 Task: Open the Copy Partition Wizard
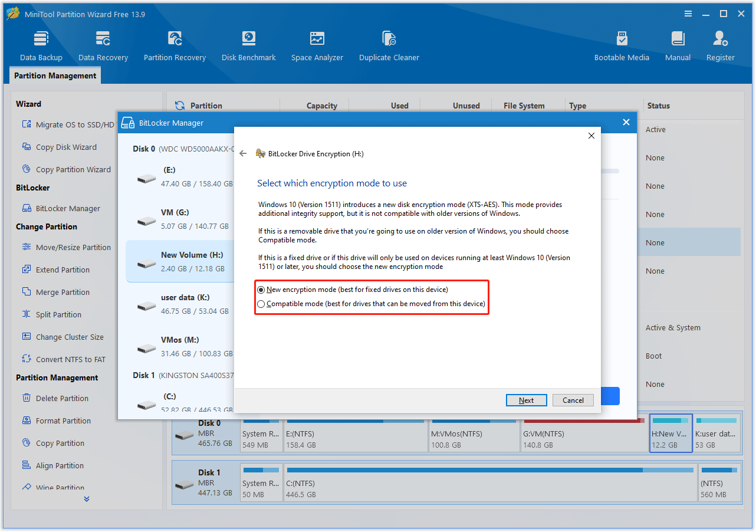(x=66, y=169)
